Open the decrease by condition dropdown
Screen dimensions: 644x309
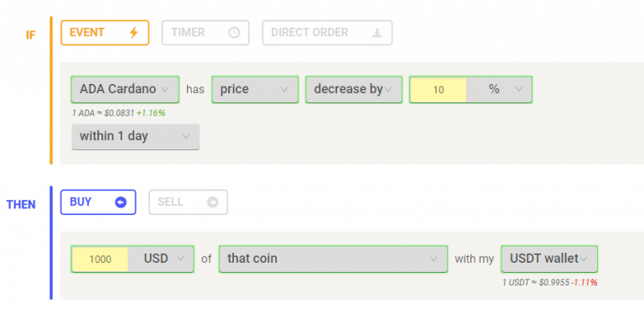354,89
